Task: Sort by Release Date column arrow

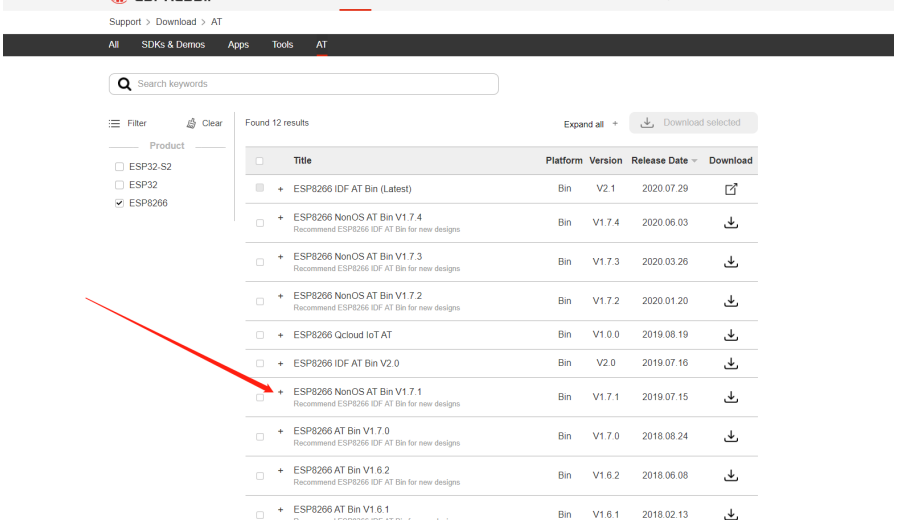Action: (x=695, y=161)
